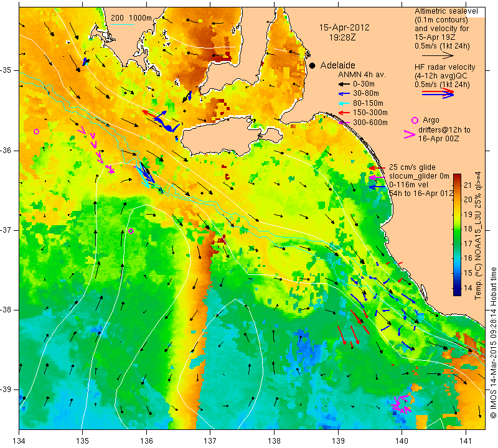Click the 16-Apr 00Z drifter text
Screen dimensions: 498x448
438,139
